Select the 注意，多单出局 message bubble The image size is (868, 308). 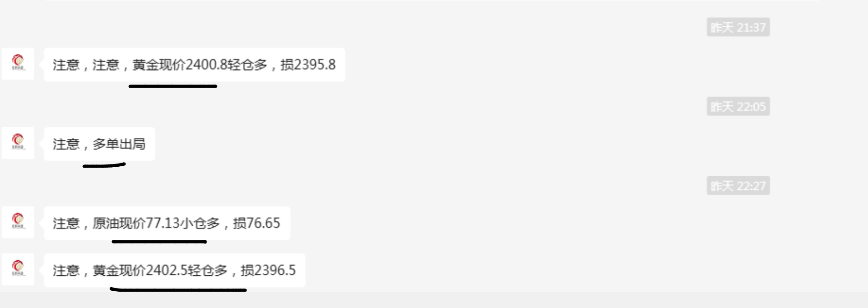coord(99,144)
